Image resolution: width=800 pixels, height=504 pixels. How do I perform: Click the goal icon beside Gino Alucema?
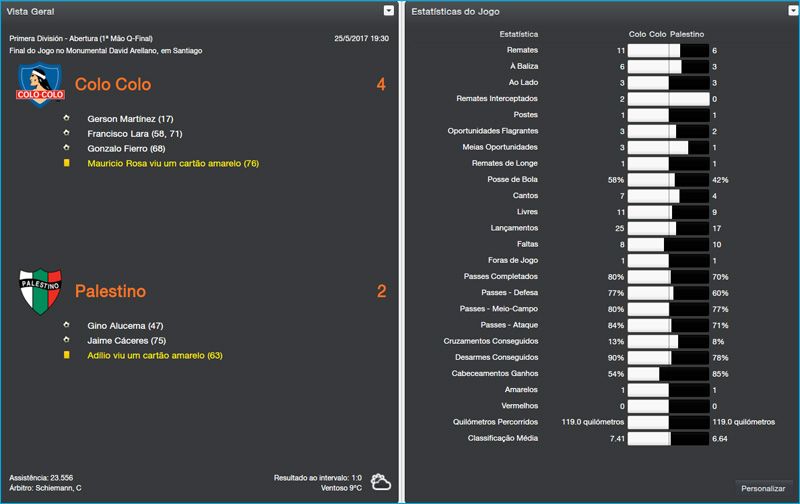(67, 325)
